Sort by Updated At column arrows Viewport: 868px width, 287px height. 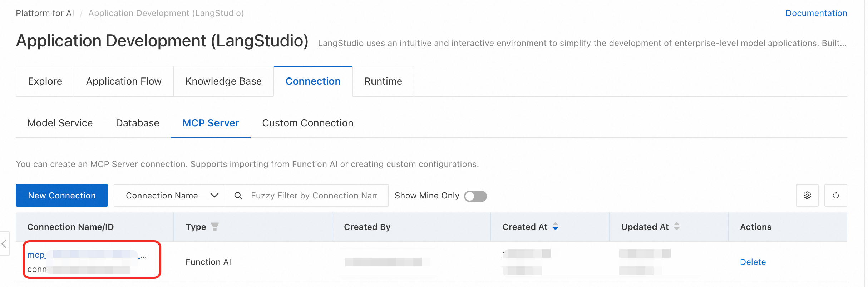[676, 227]
